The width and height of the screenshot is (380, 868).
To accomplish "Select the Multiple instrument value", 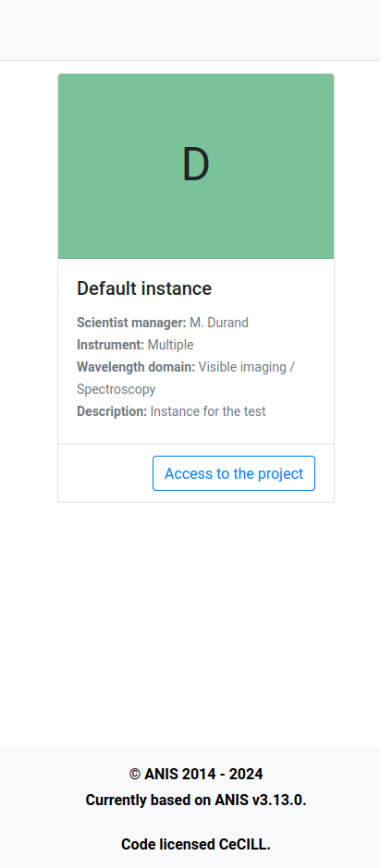I will [x=171, y=345].
